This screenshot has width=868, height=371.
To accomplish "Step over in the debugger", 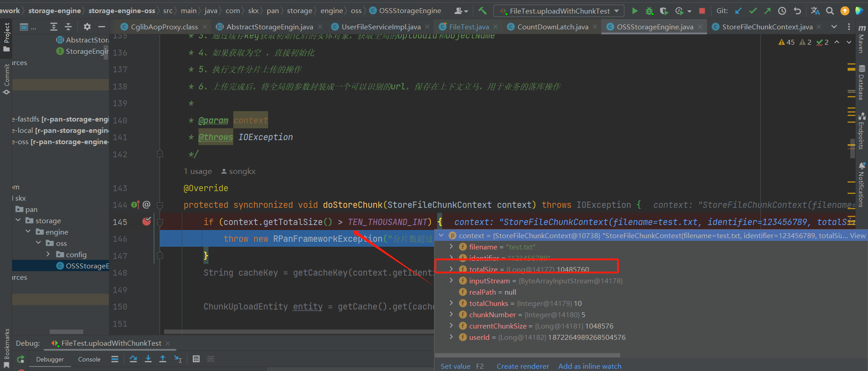I will pyautogui.click(x=133, y=359).
